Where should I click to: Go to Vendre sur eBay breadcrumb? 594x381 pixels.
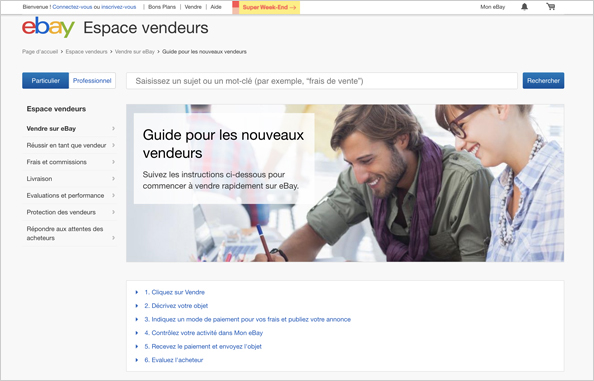(x=134, y=52)
